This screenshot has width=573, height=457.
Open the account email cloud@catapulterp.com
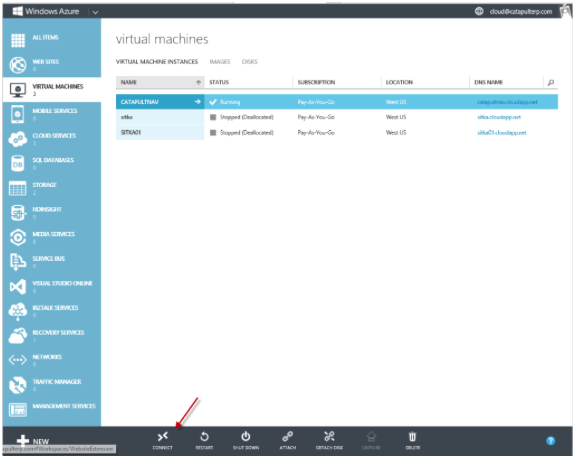click(x=521, y=11)
